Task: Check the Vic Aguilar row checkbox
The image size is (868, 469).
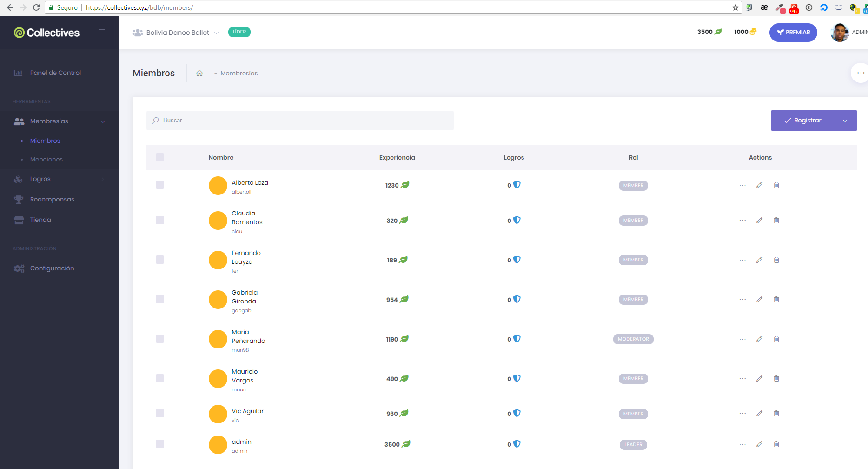Action: point(160,413)
